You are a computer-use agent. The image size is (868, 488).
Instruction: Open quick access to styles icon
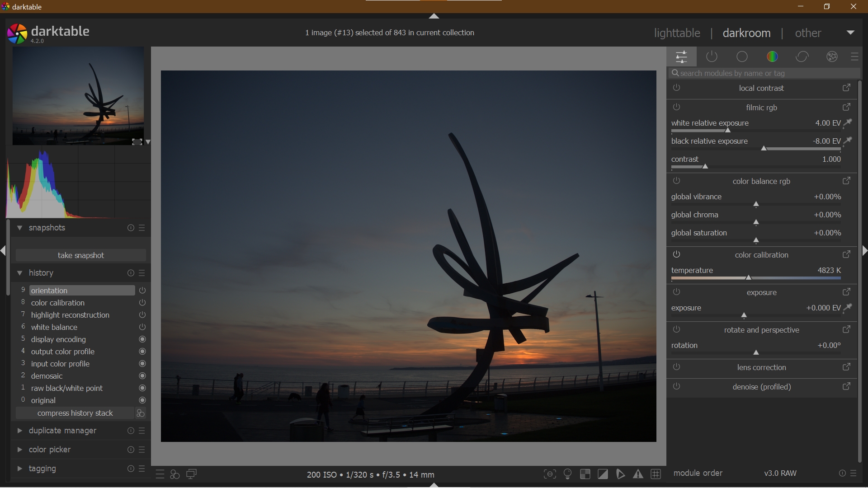[175, 474]
